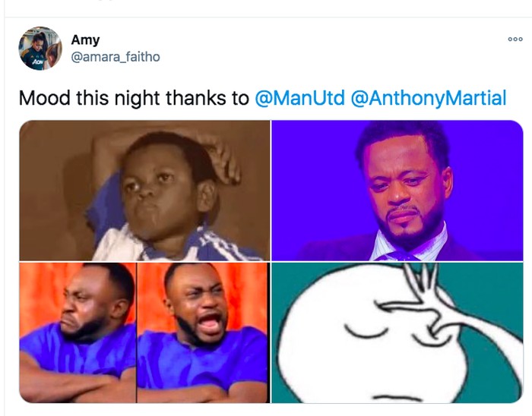
Task: Click the cartoon character's hand covering its face
Action: pos(426,311)
